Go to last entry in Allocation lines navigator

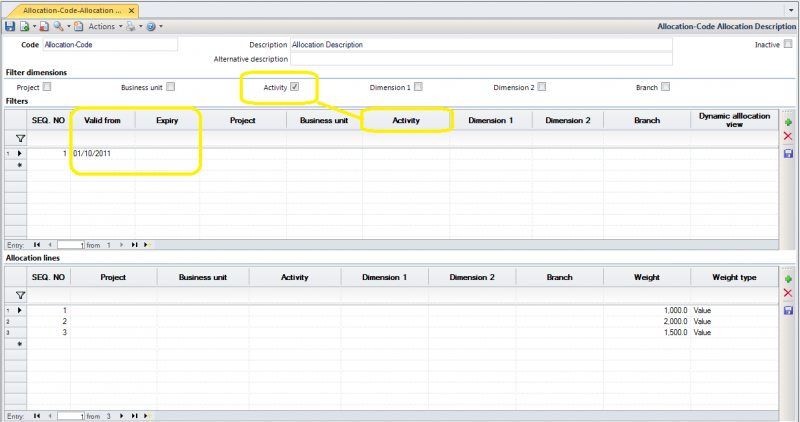pos(134,416)
